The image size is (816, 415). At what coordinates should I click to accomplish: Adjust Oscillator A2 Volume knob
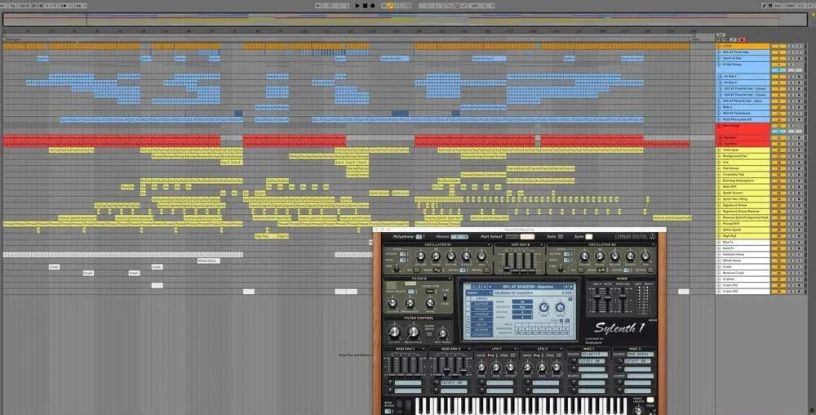pyautogui.click(x=585, y=256)
